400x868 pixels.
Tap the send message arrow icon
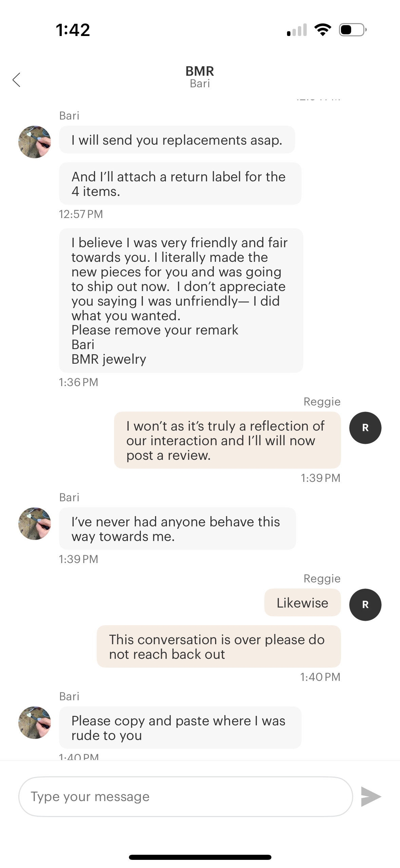[371, 796]
